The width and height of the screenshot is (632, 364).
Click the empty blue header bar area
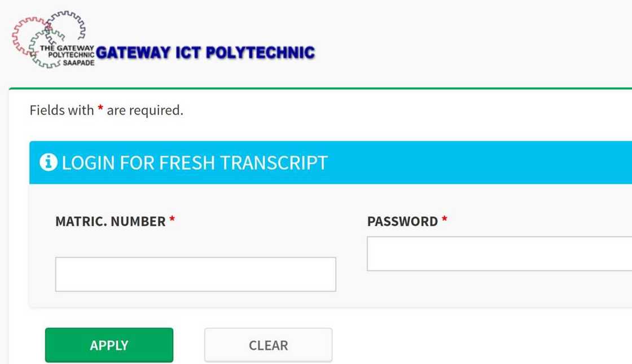click(480, 163)
